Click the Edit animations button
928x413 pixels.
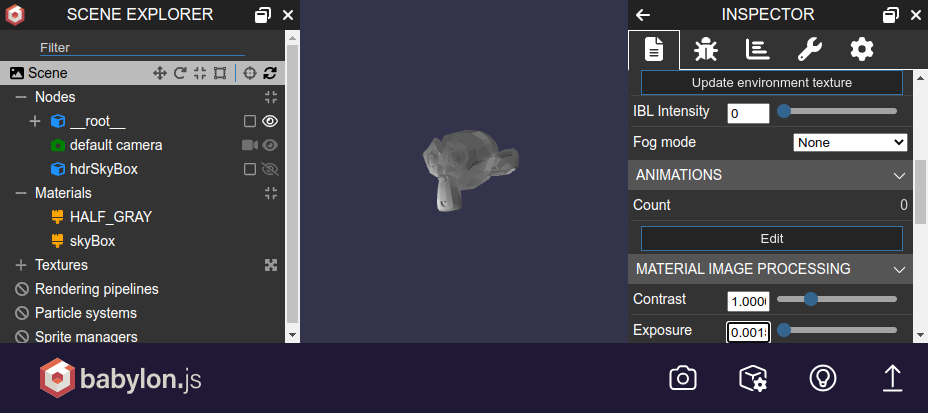772,238
